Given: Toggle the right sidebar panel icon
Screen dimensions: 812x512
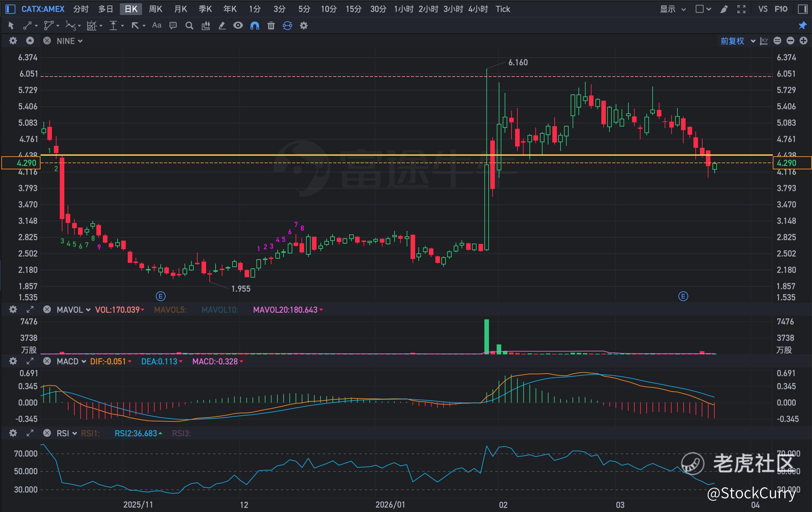Looking at the screenshot, I should 803,9.
